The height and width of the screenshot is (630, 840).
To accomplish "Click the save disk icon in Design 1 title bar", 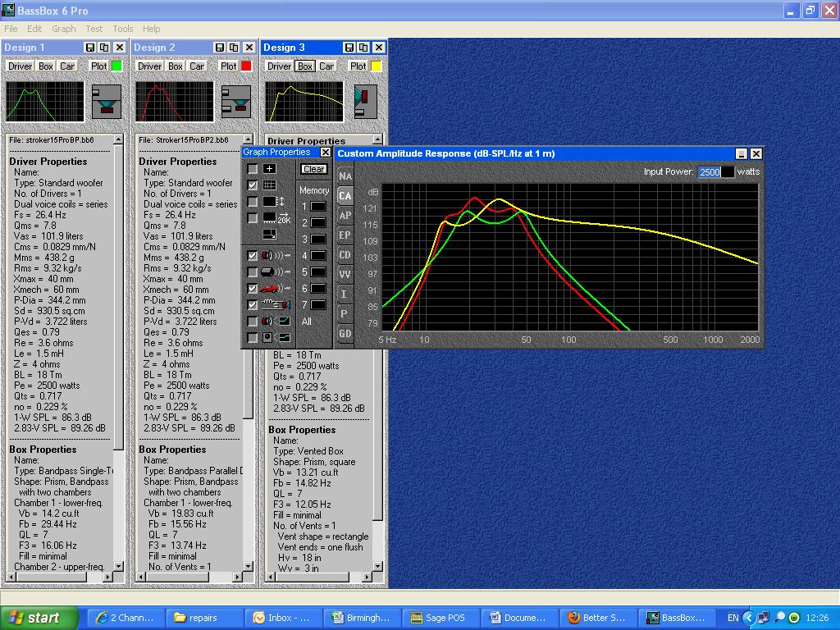I will coord(90,47).
